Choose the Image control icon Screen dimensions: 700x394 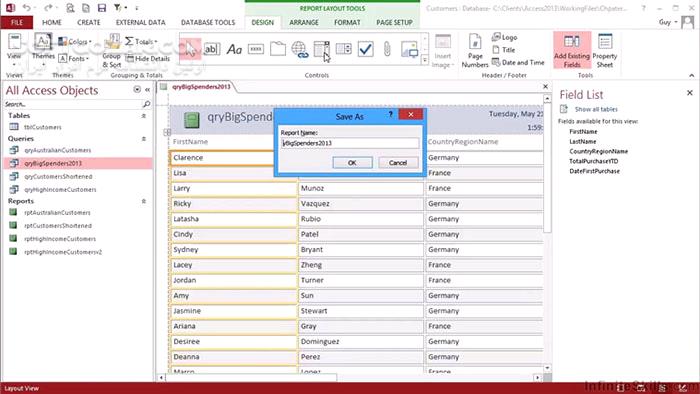click(409, 49)
